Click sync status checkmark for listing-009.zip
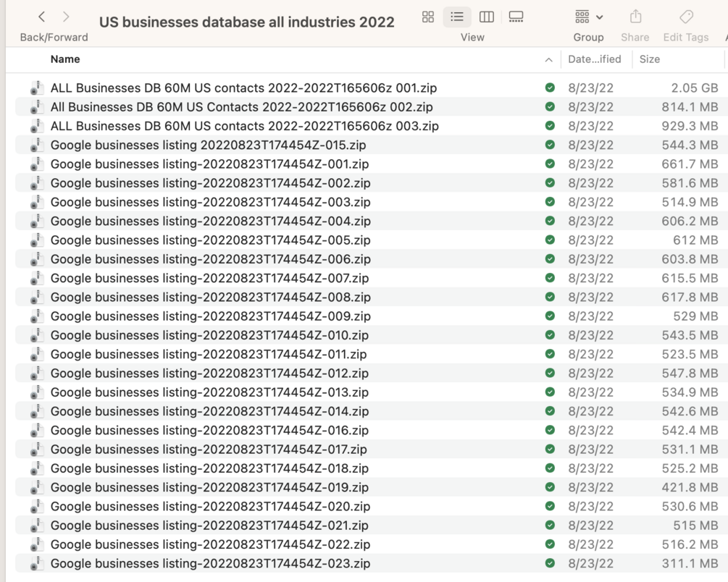 [550, 316]
